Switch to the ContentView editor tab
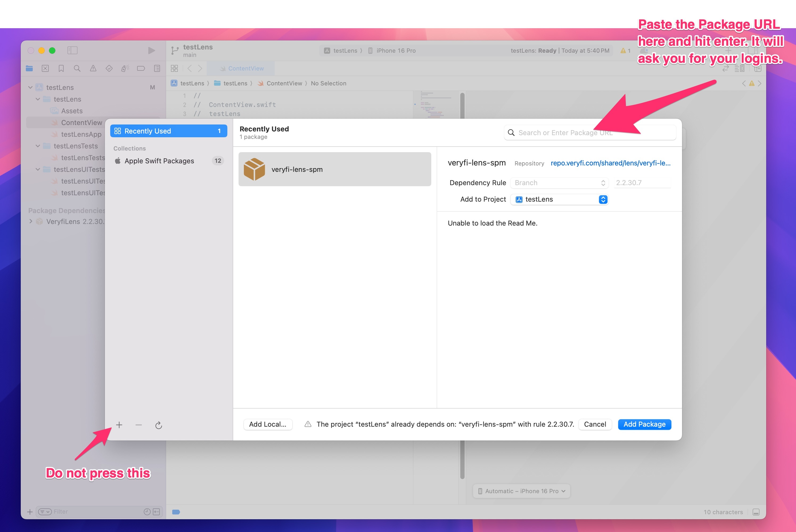Screen dimensions: 796x532 coord(241,69)
